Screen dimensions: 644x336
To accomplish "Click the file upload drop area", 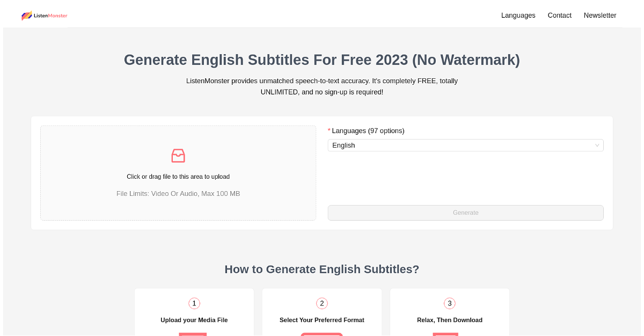I will click(x=178, y=173).
